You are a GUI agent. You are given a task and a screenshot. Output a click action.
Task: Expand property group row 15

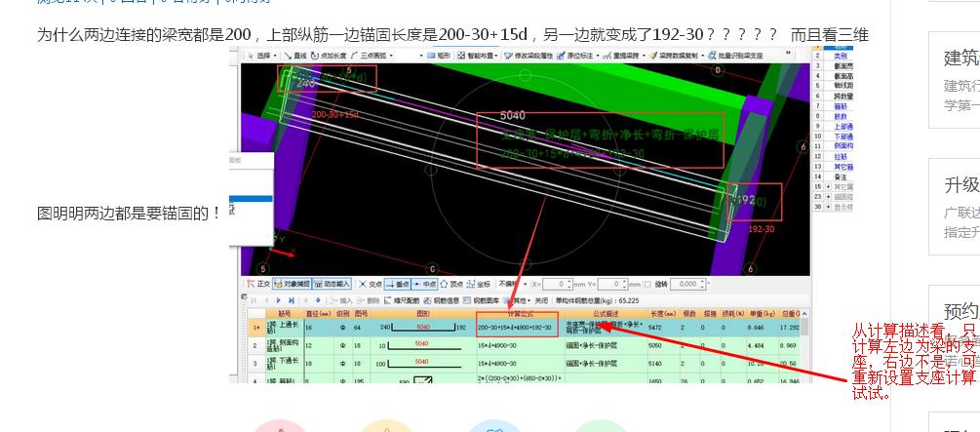(x=828, y=187)
